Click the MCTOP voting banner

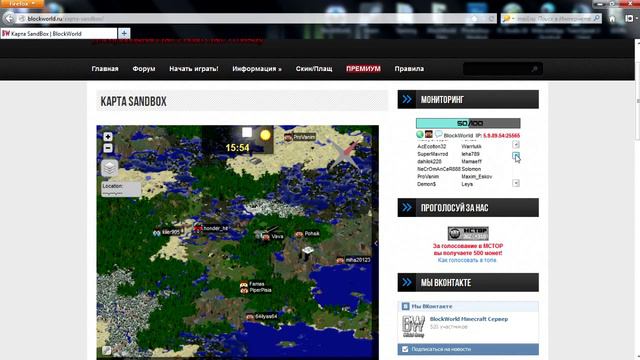pyautogui.click(x=468, y=233)
